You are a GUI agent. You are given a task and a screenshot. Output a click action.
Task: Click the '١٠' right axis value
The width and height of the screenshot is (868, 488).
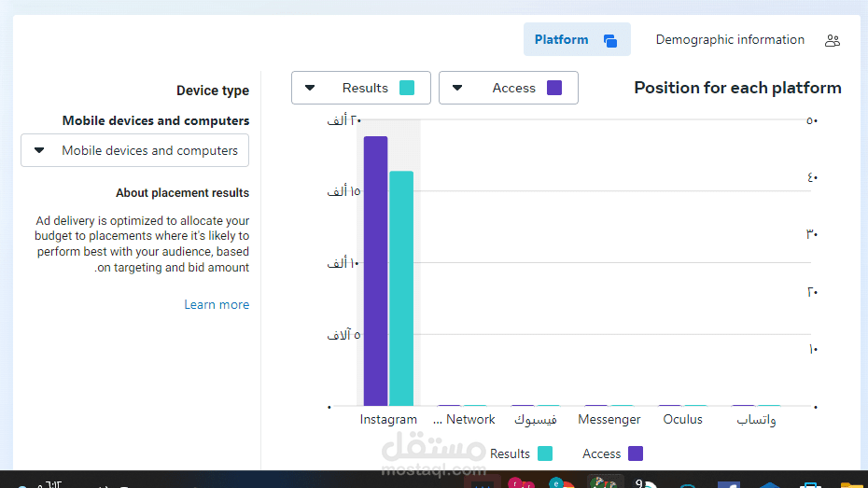[x=813, y=349]
